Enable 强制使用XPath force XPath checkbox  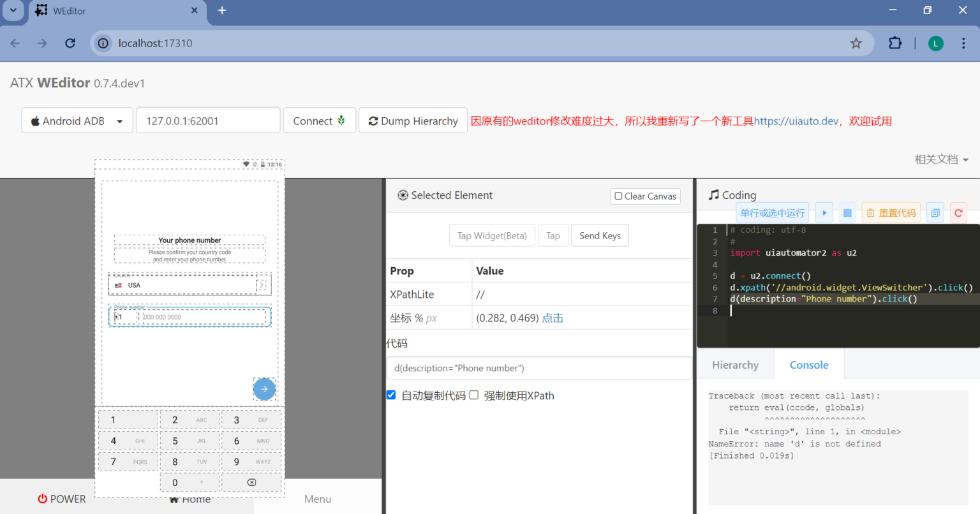[473, 395]
